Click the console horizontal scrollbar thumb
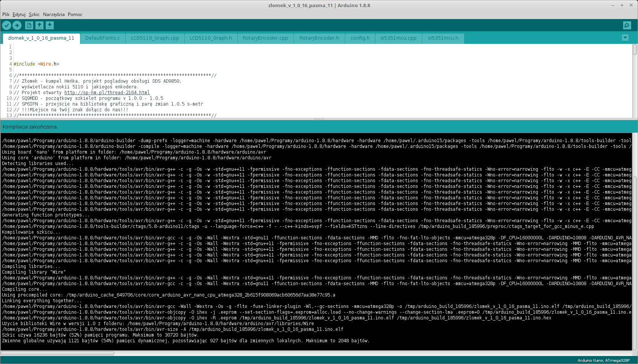638x364 pixels. [x=57, y=353]
